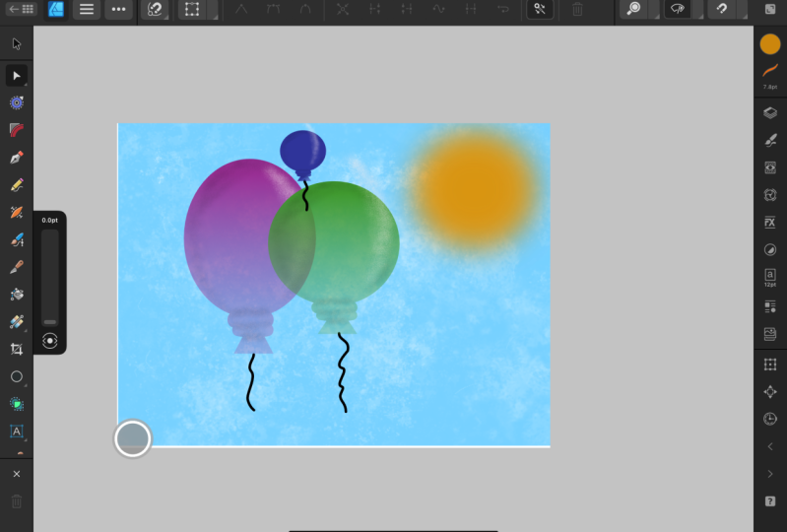The height and width of the screenshot is (532, 787).
Task: Select the Point Transform tool
Action: click(x=17, y=102)
